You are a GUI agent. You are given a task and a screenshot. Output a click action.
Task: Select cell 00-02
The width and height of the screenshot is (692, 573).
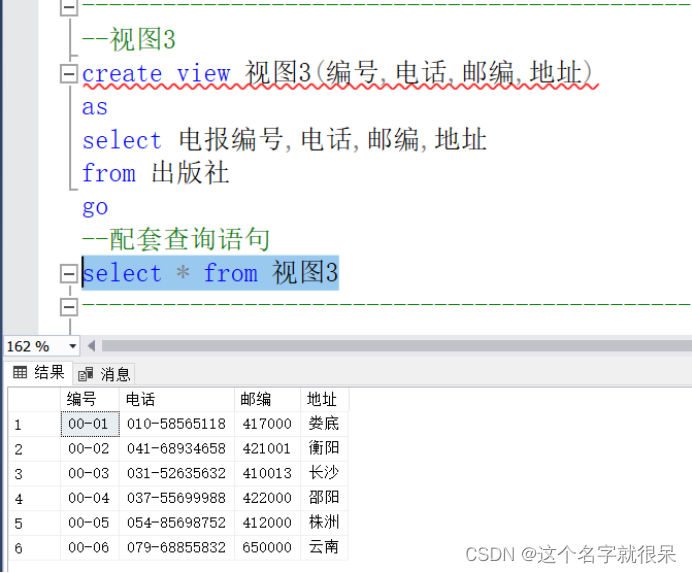click(x=90, y=449)
